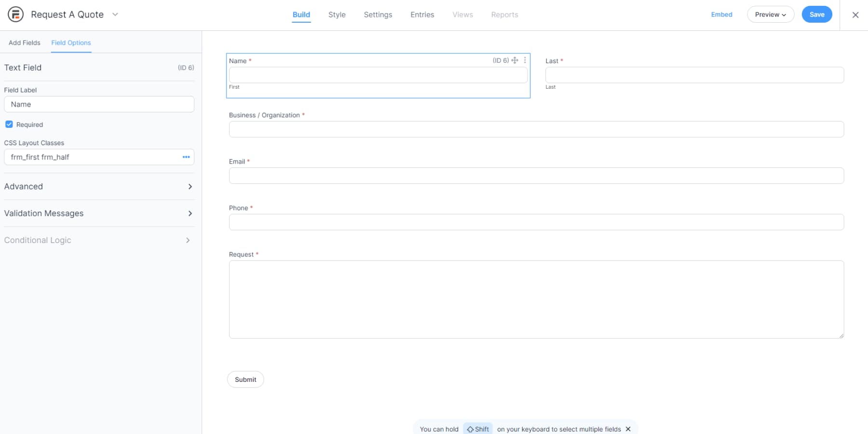Open the Request A Quote form switcher
This screenshot has width=868, height=434.
click(115, 14)
